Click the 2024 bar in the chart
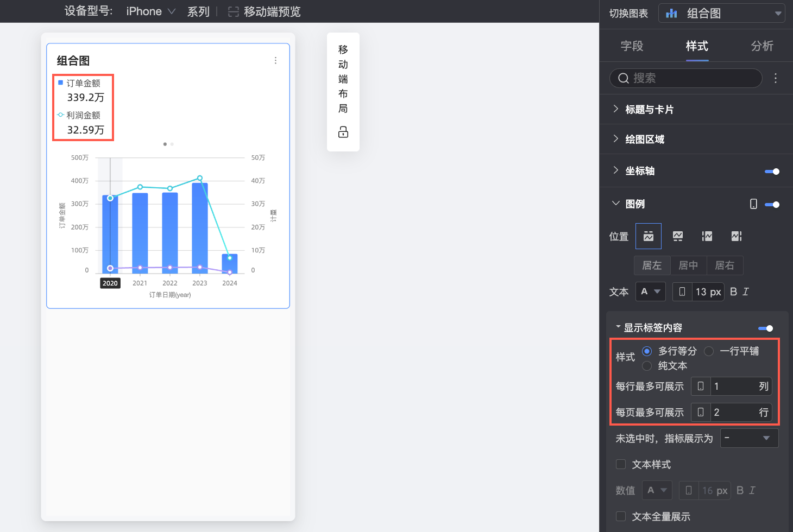 [230, 264]
